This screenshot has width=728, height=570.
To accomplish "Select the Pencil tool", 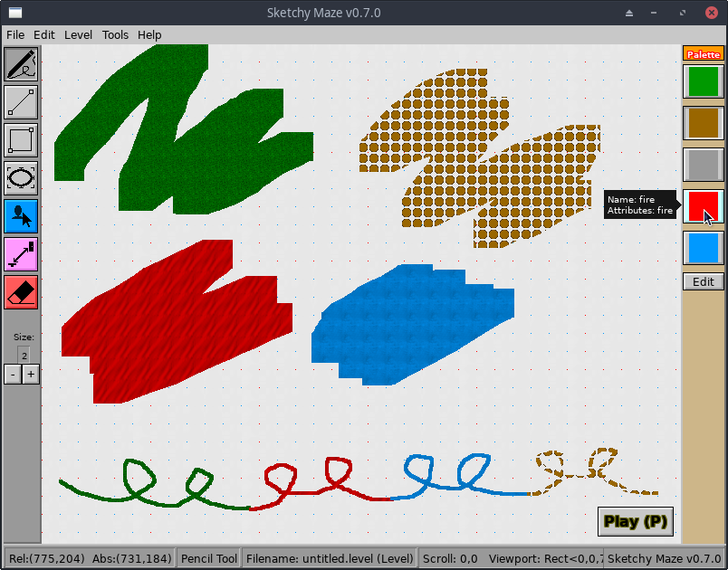I will (x=21, y=64).
